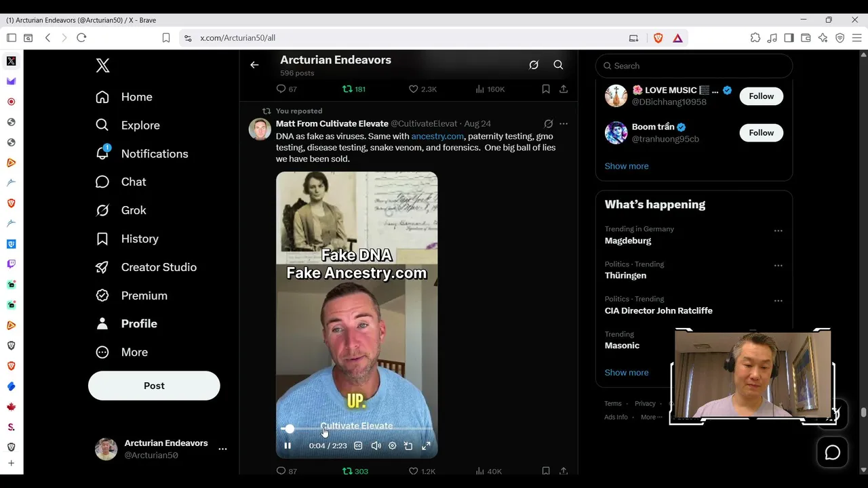Open options for Magdeburg trend
The width and height of the screenshot is (868, 488).
tap(778, 230)
